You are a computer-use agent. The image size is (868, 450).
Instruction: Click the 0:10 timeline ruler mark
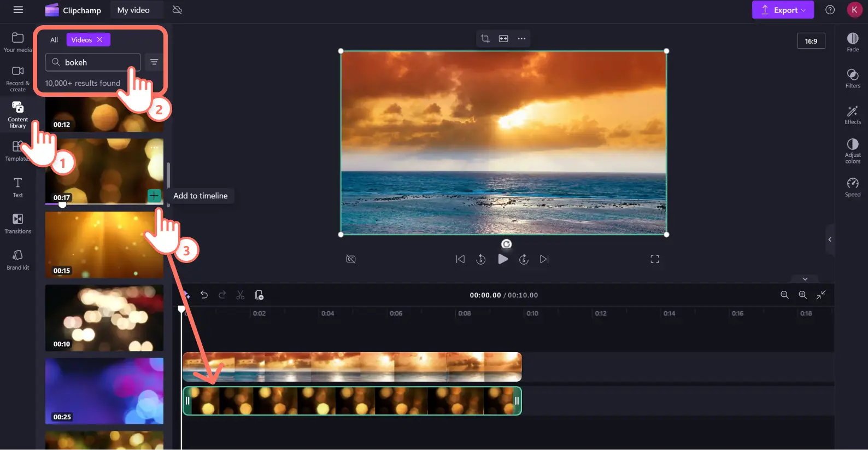click(532, 313)
